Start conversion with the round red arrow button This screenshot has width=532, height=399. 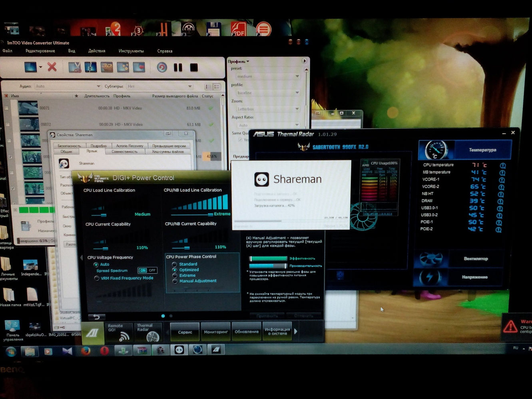[x=162, y=67]
